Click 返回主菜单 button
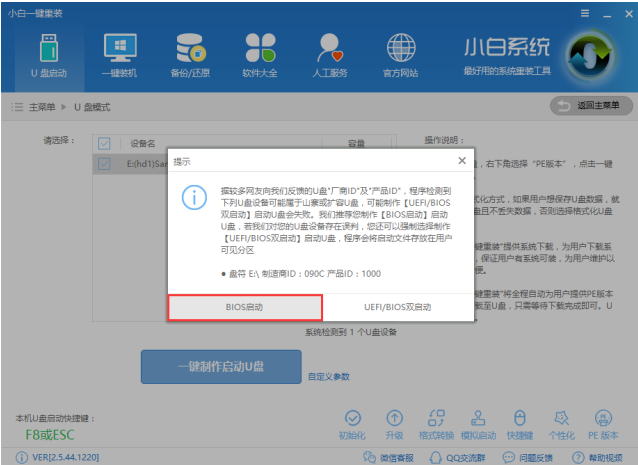Screen dimensions: 638x465 591,106
